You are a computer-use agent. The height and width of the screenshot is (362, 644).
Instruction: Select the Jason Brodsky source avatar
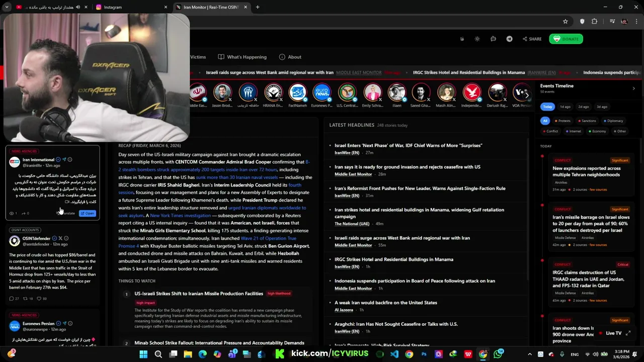pyautogui.click(x=222, y=93)
